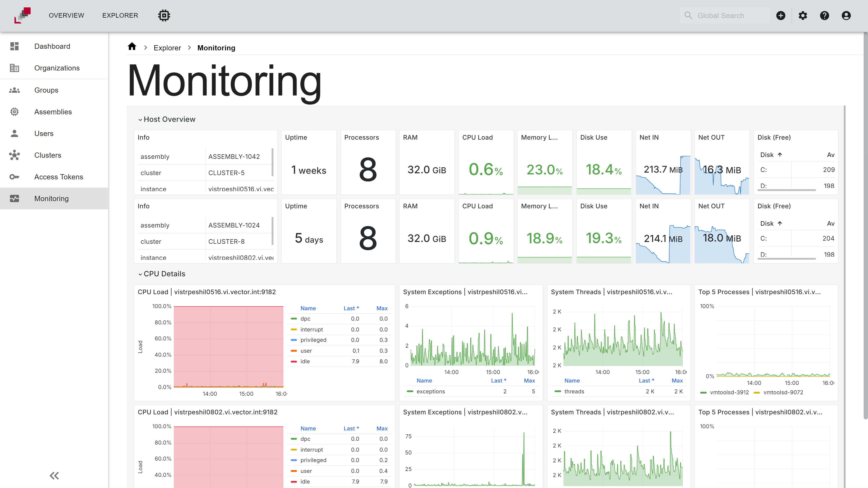Sort vistrpeshil0516 System Threads legend by Last

pyautogui.click(x=646, y=380)
